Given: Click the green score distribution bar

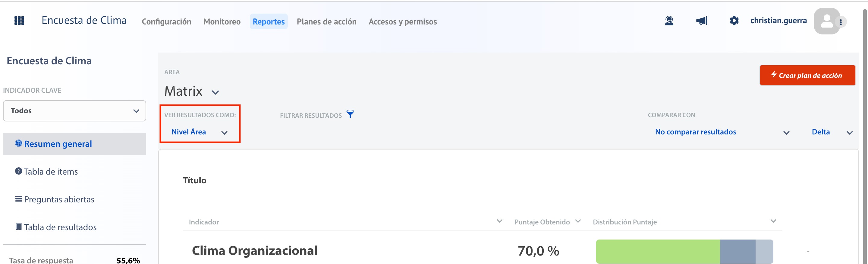Looking at the screenshot, I should pyautogui.click(x=657, y=251).
